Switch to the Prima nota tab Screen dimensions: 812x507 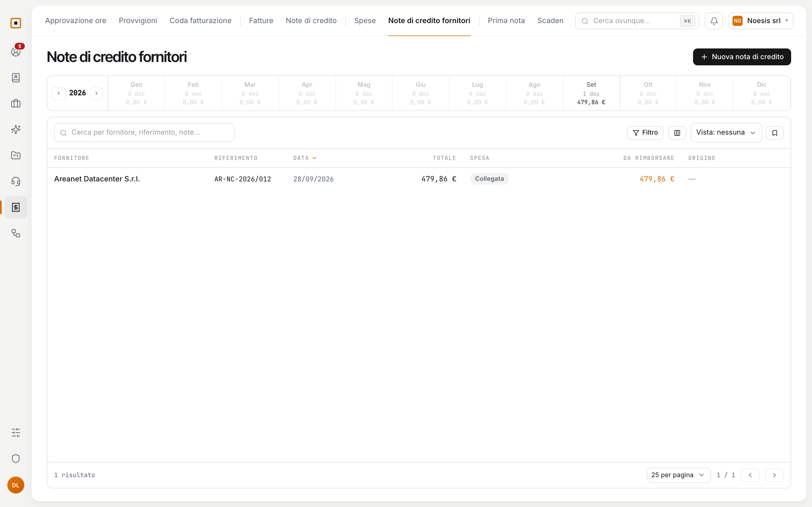coord(506,21)
